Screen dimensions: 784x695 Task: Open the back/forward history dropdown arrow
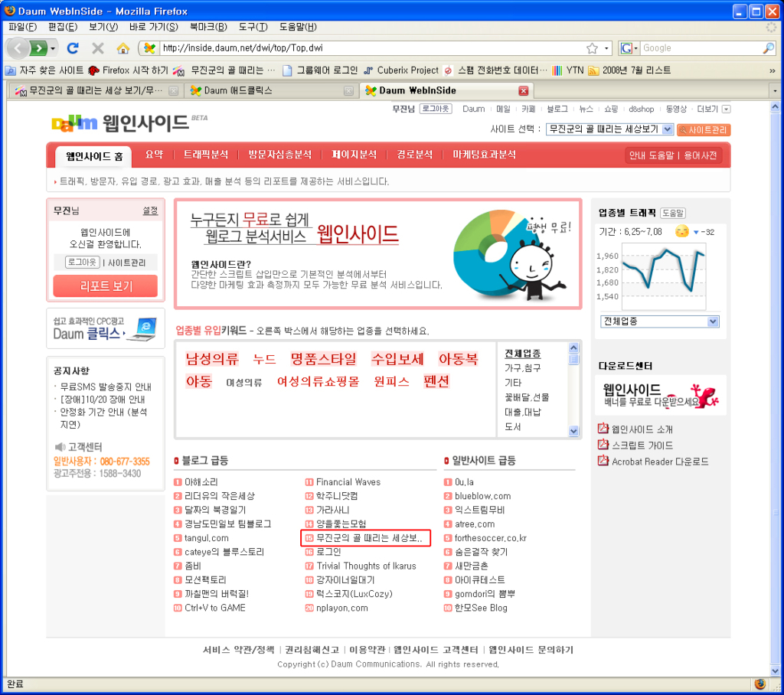pyautogui.click(x=53, y=48)
